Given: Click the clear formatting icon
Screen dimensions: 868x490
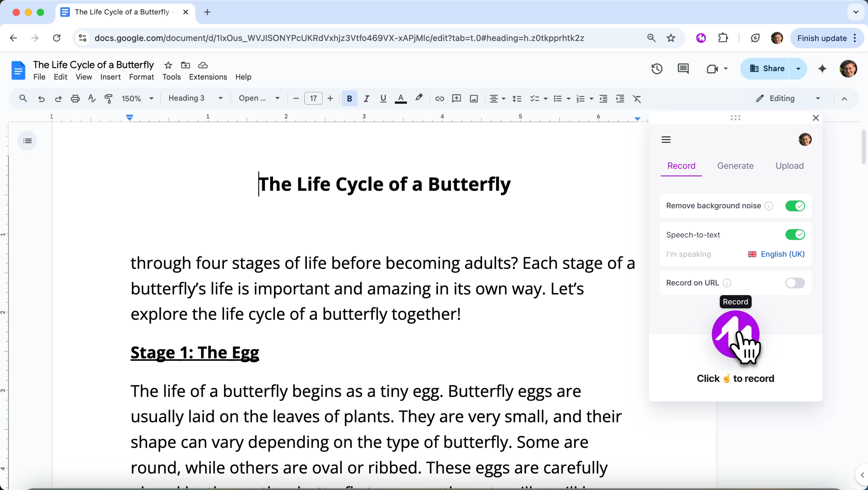Looking at the screenshot, I should (x=637, y=98).
